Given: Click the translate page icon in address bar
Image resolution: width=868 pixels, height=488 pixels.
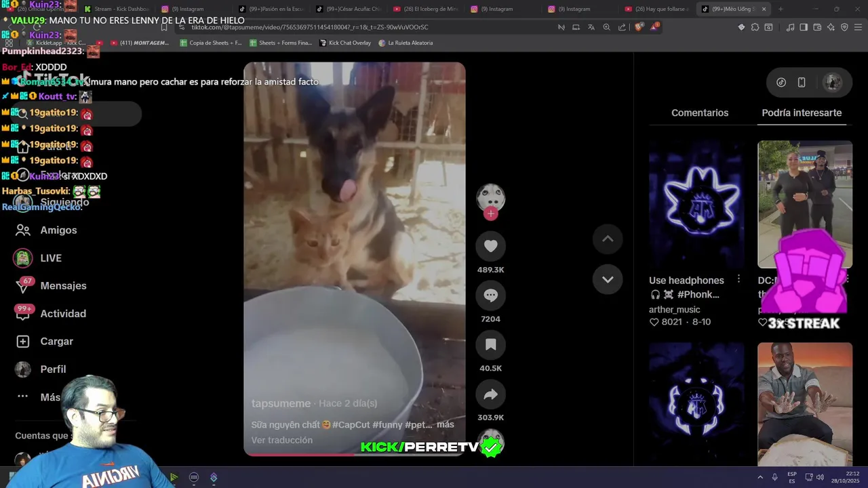Looking at the screenshot, I should [x=591, y=27].
